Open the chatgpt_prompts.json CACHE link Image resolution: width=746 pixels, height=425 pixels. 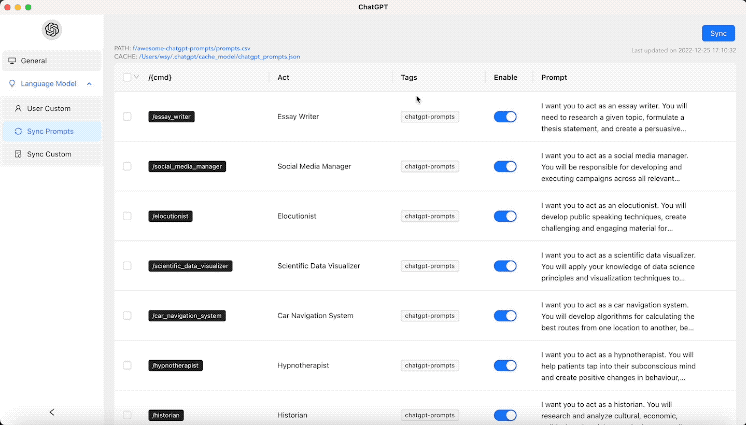pyautogui.click(x=219, y=56)
